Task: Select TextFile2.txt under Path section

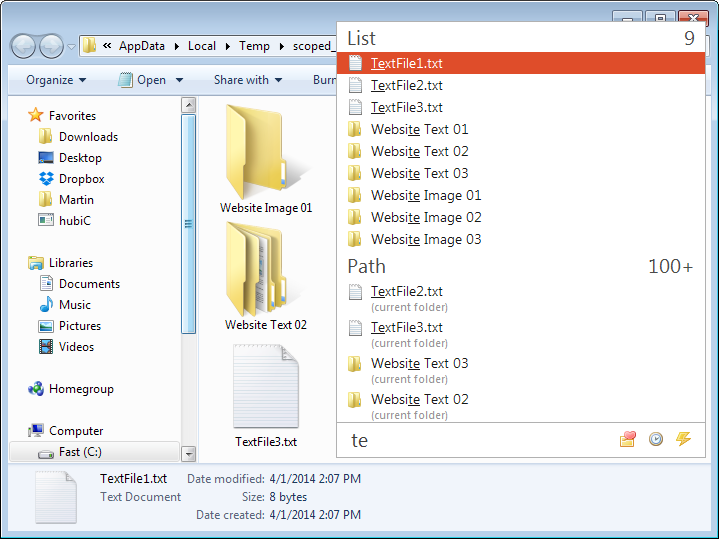Action: tap(520, 298)
